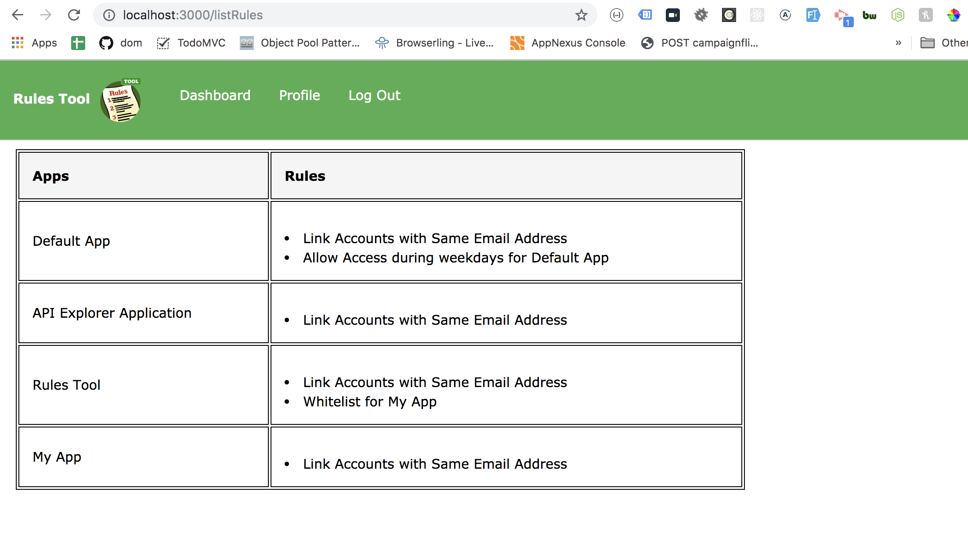Viewport: 968px width, 560px height.
Task: Open the Honey extension icon
Action: tap(925, 15)
